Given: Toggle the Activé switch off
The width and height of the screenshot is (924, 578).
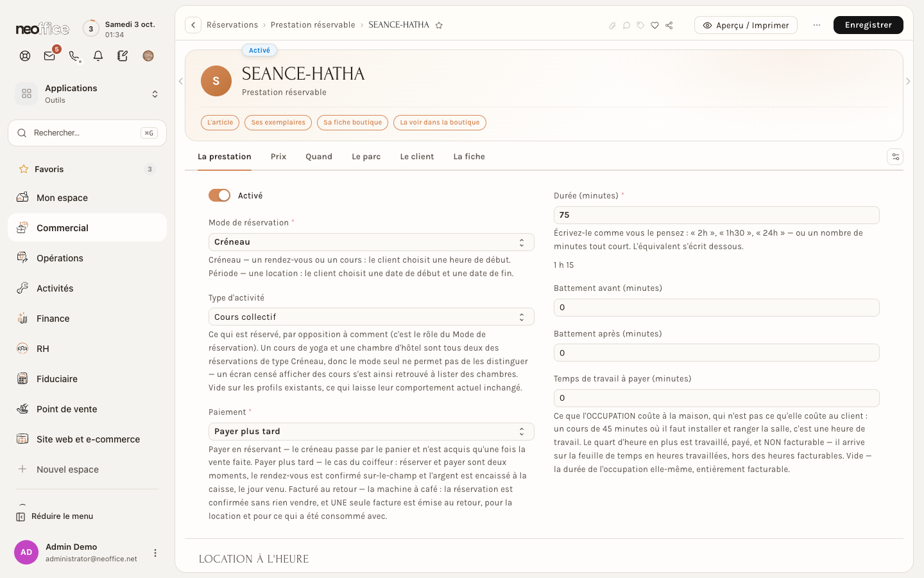Looking at the screenshot, I should coord(219,195).
